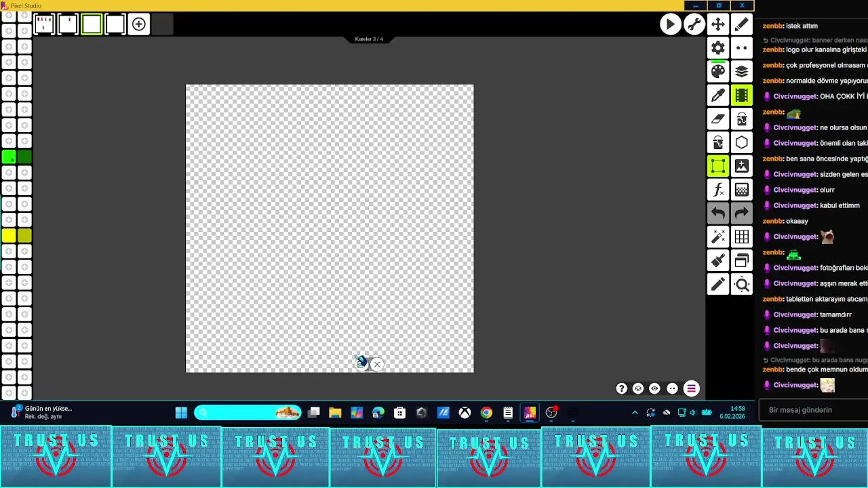
Task: Click the add image icon
Action: click(x=742, y=166)
